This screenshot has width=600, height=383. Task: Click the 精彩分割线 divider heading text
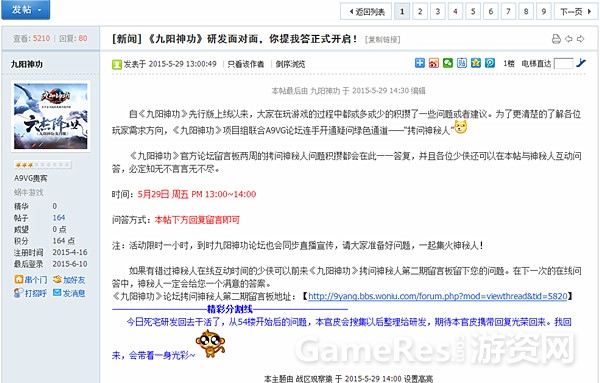pos(230,309)
